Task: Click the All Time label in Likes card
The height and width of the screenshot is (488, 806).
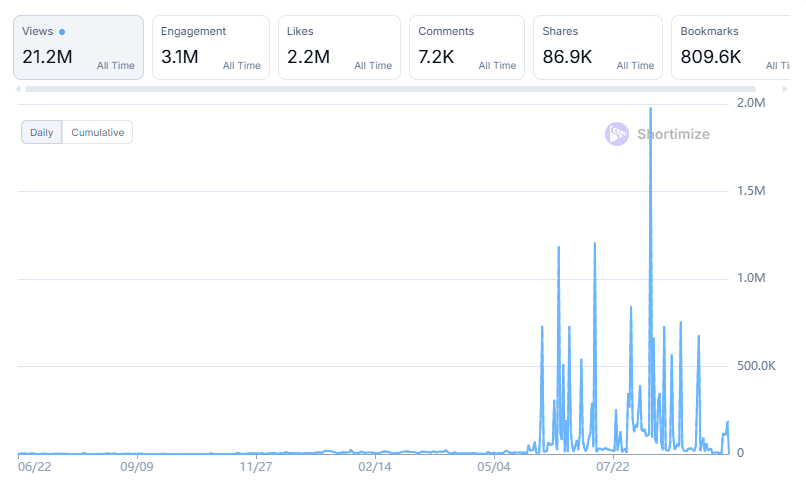Action: 373,66
